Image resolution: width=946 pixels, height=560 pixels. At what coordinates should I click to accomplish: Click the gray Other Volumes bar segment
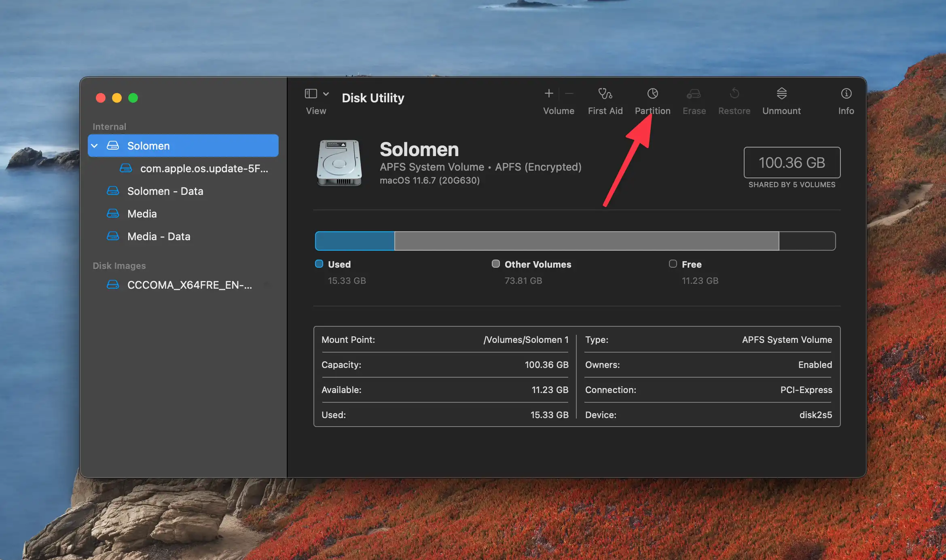tap(586, 241)
